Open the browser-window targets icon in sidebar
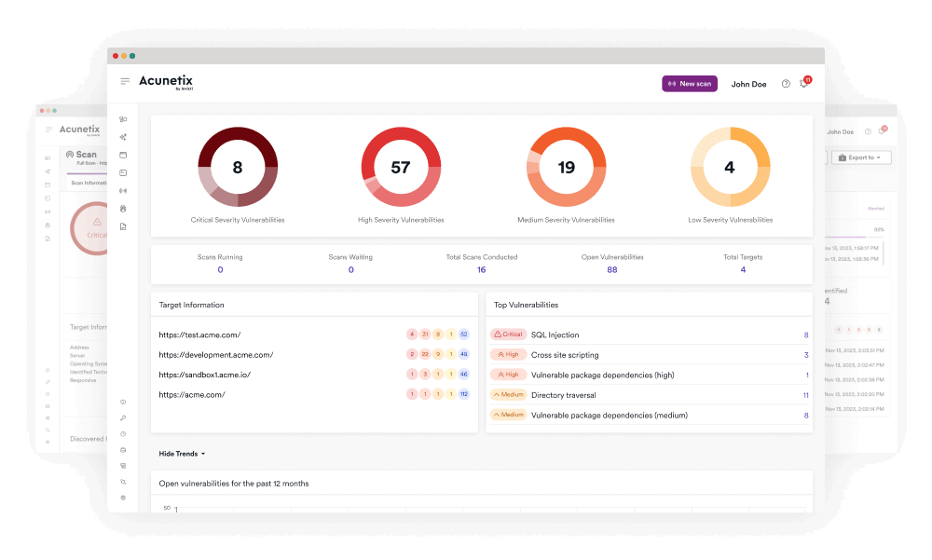This screenshot has width=932, height=560. click(x=123, y=155)
